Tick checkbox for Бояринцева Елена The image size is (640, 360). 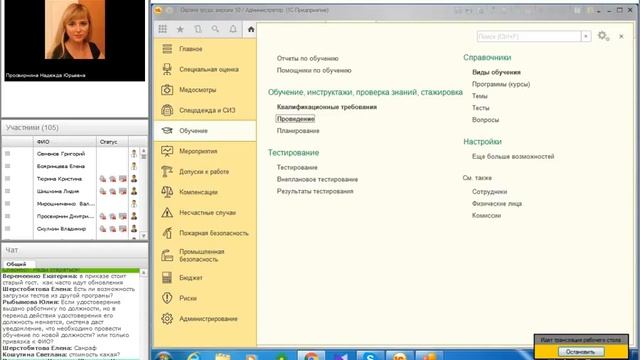[7, 166]
